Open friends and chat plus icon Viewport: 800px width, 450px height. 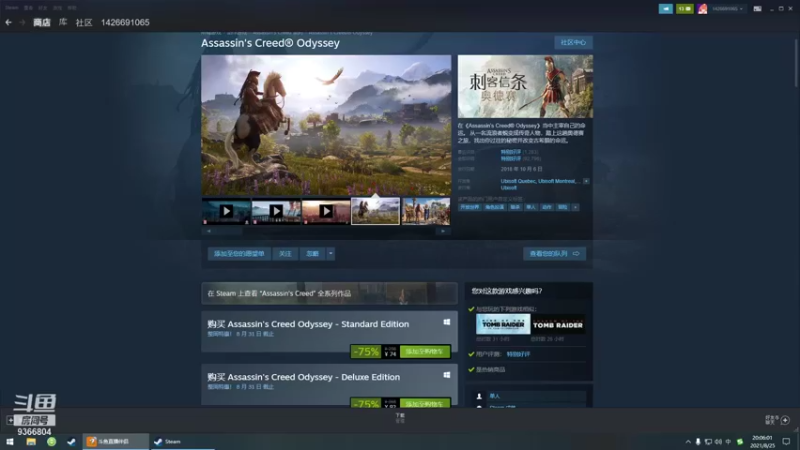coord(785,420)
